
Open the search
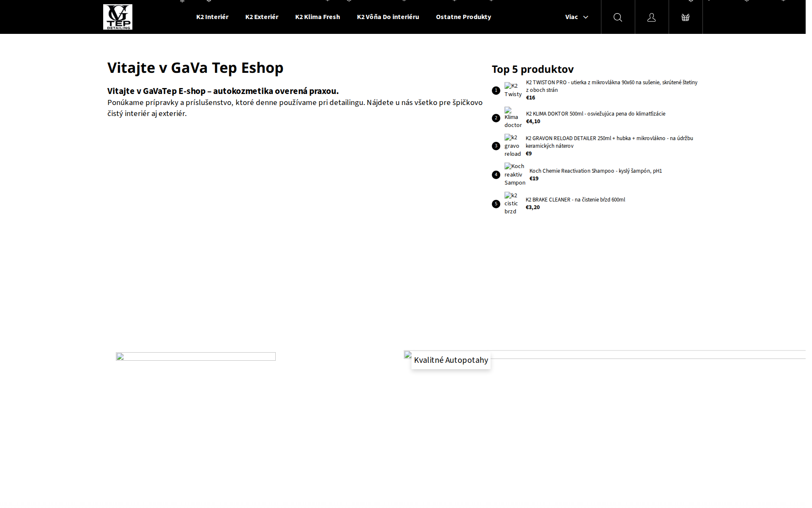tap(617, 17)
